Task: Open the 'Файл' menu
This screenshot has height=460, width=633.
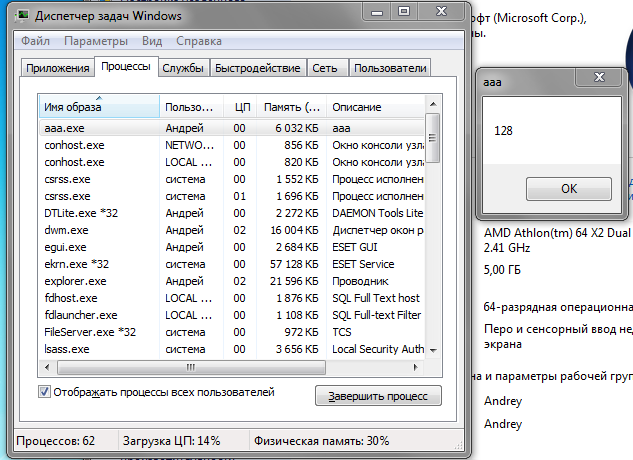Action: 35,41
